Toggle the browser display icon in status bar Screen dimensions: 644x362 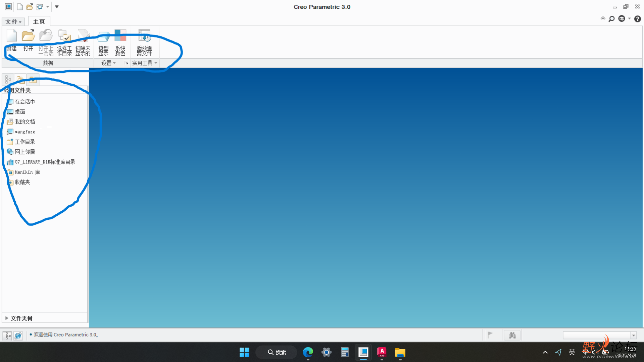[18, 335]
